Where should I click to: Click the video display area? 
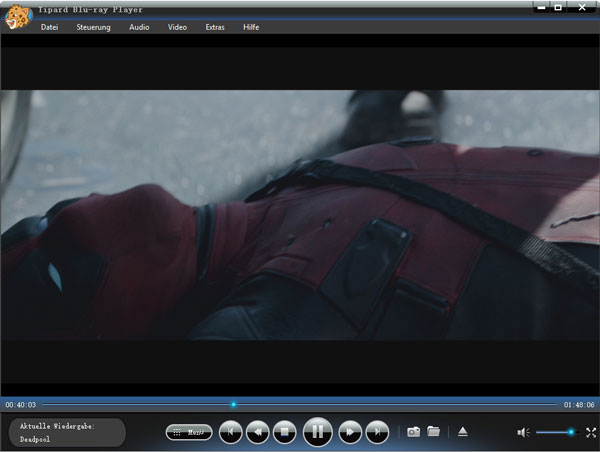coord(300,215)
